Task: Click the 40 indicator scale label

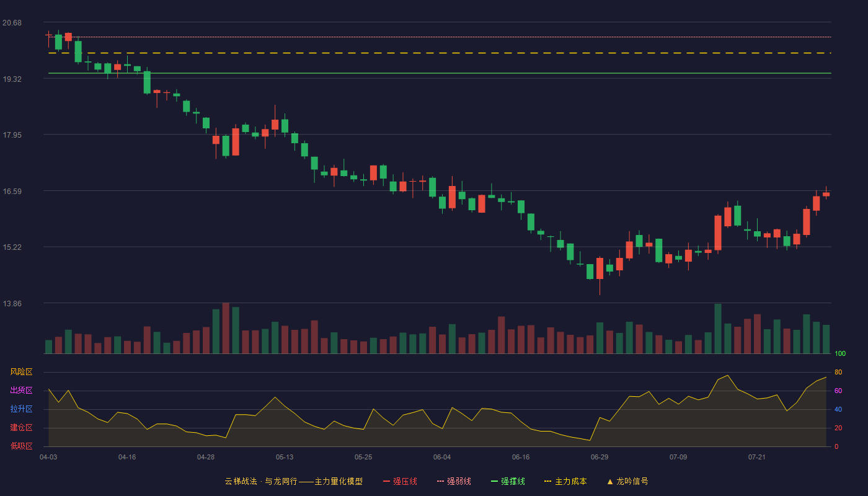Action: [838, 409]
